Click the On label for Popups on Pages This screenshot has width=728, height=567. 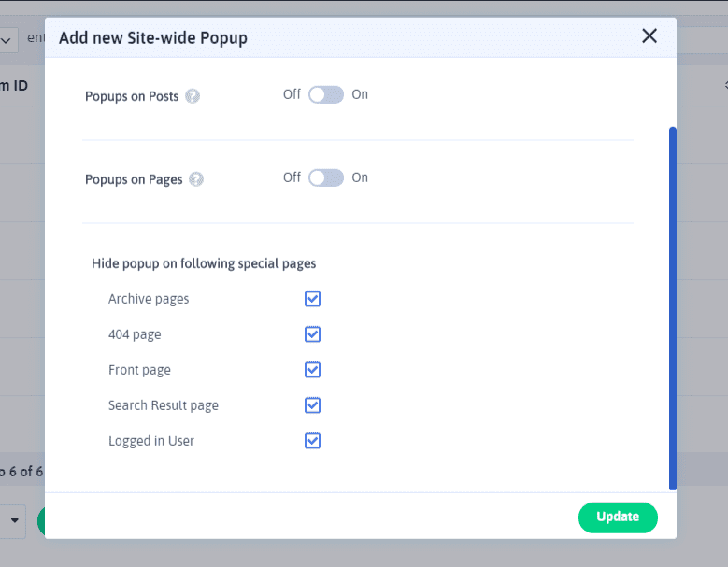point(360,177)
